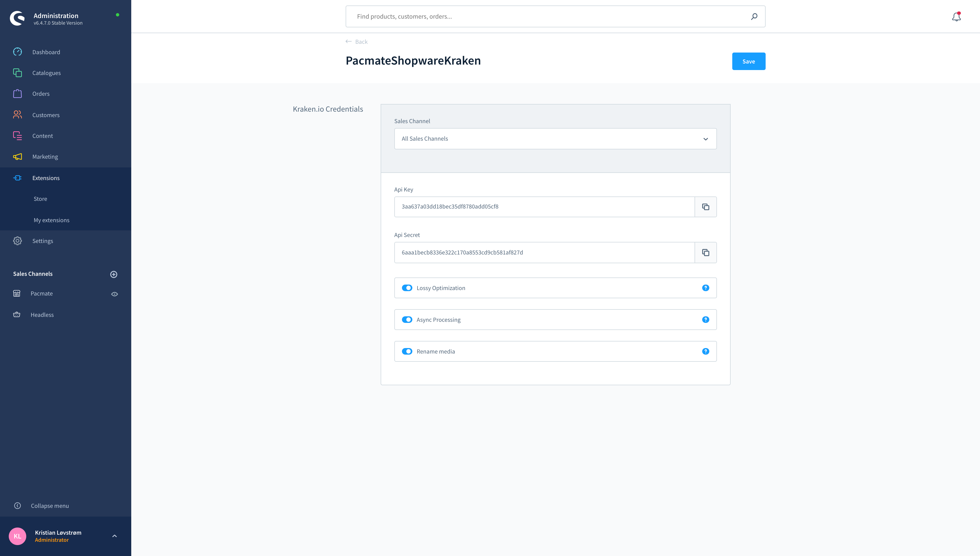980x556 pixels.
Task: Click the Async Processing label
Action: coord(439,320)
